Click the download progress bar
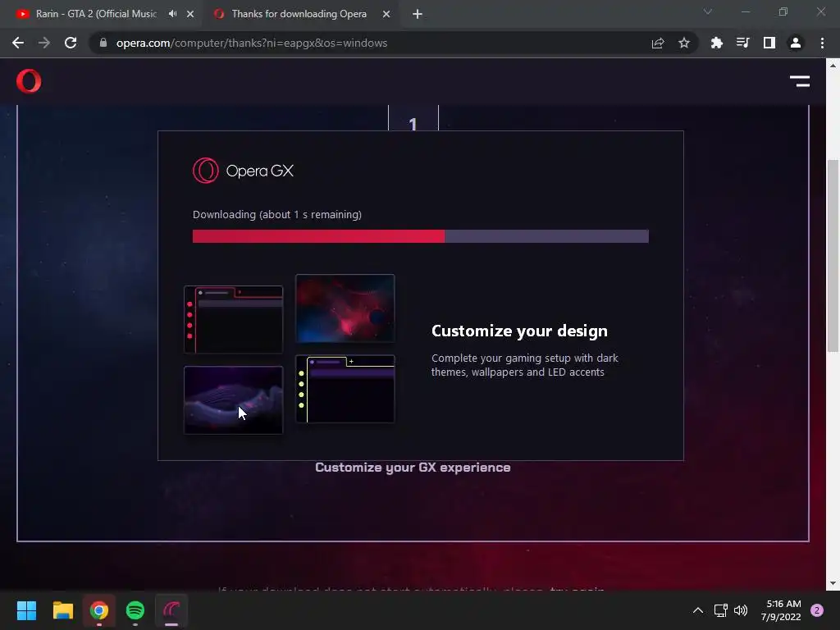Screen dimensions: 840x630 point(421,236)
